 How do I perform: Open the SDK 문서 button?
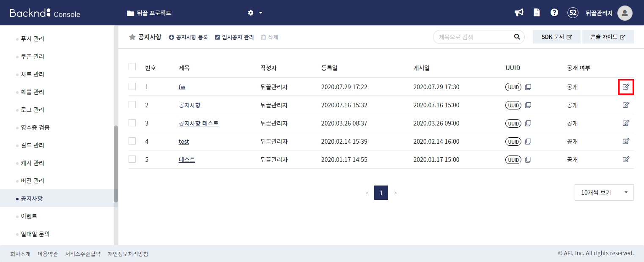[556, 37]
